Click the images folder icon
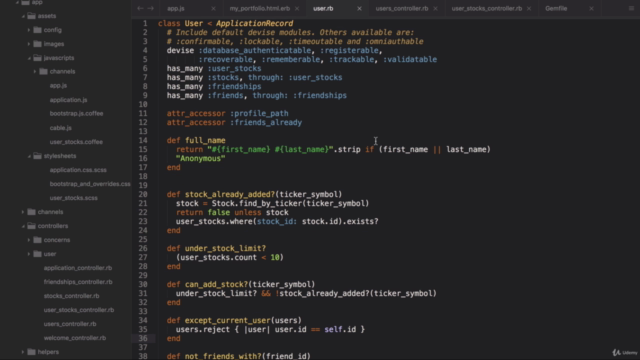Viewport: 640px width, 360px height. [x=38, y=44]
